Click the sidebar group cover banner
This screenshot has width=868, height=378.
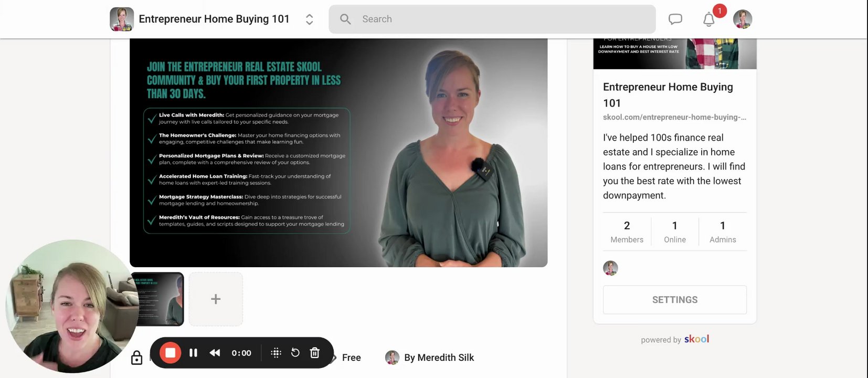(x=675, y=54)
